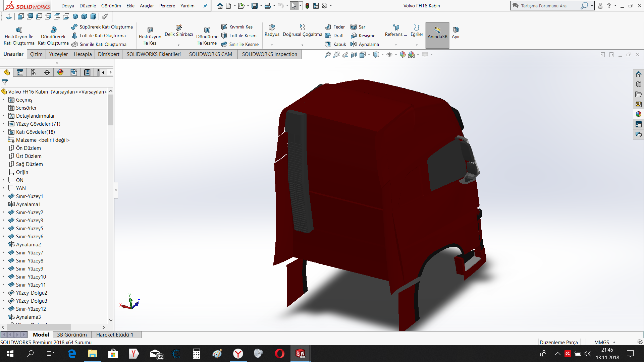Select the Draft tool
Viewport: 644px width, 362px height.
tap(334, 36)
